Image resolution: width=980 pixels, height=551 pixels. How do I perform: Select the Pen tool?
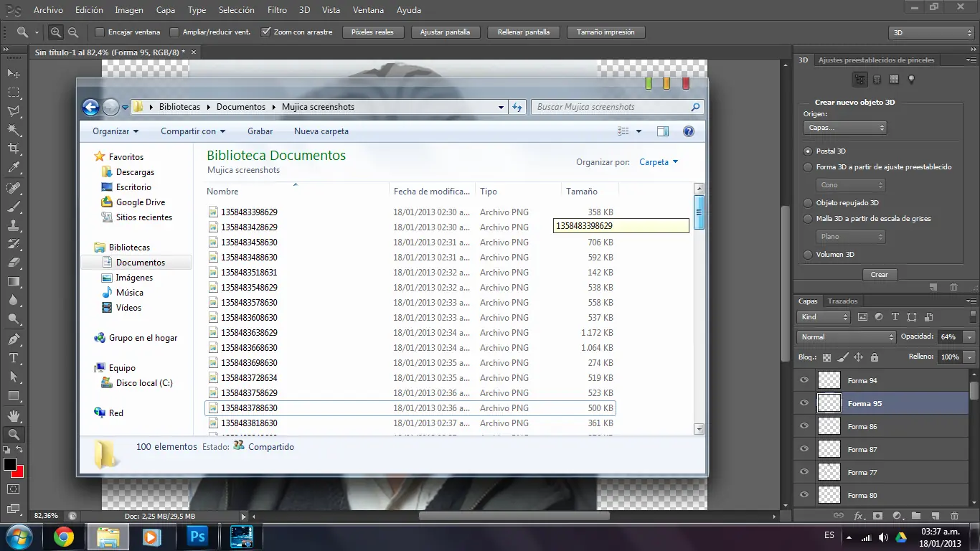click(x=14, y=339)
